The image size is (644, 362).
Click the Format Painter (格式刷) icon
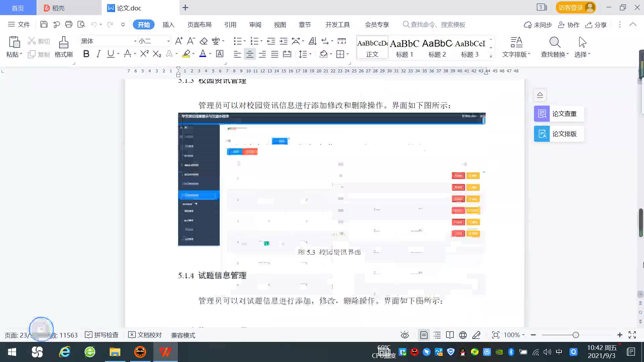(63, 43)
